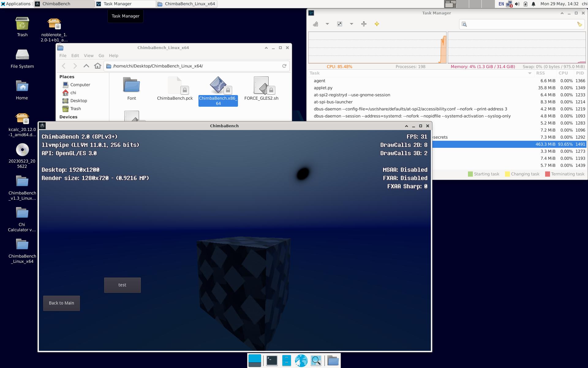Reload folder with the refresh icon
Screen dimensions: 588x368
tap(284, 66)
